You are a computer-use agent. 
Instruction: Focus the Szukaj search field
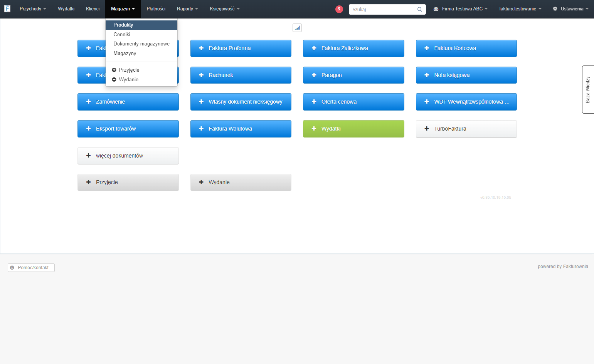387,9
